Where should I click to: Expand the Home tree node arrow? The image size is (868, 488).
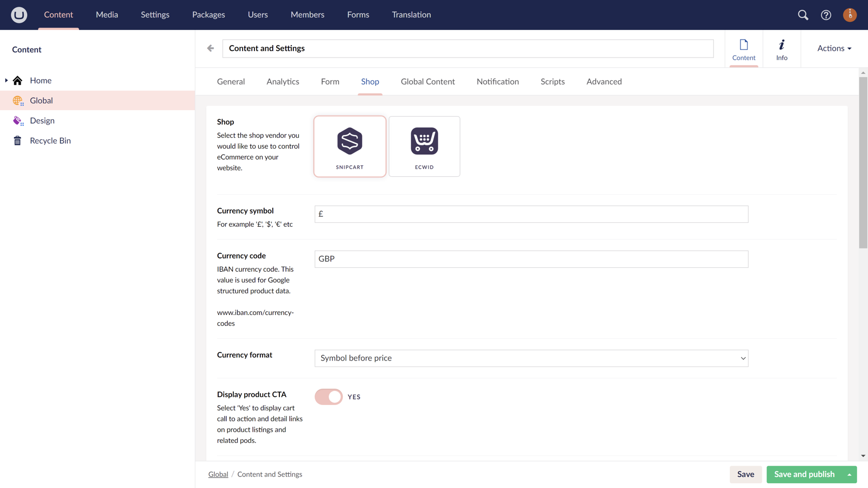[x=7, y=80]
